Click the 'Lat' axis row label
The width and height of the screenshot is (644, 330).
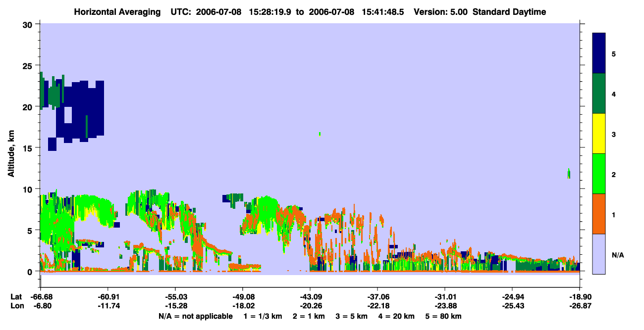(16, 297)
